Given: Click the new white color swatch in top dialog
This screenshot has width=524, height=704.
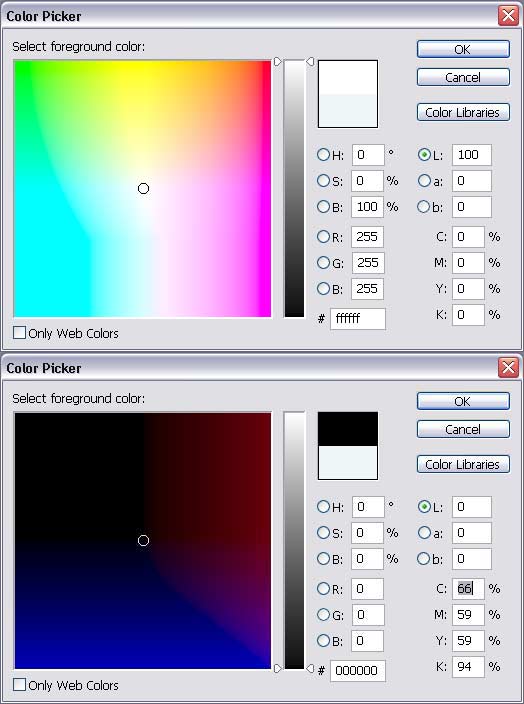Looking at the screenshot, I should tap(348, 77).
